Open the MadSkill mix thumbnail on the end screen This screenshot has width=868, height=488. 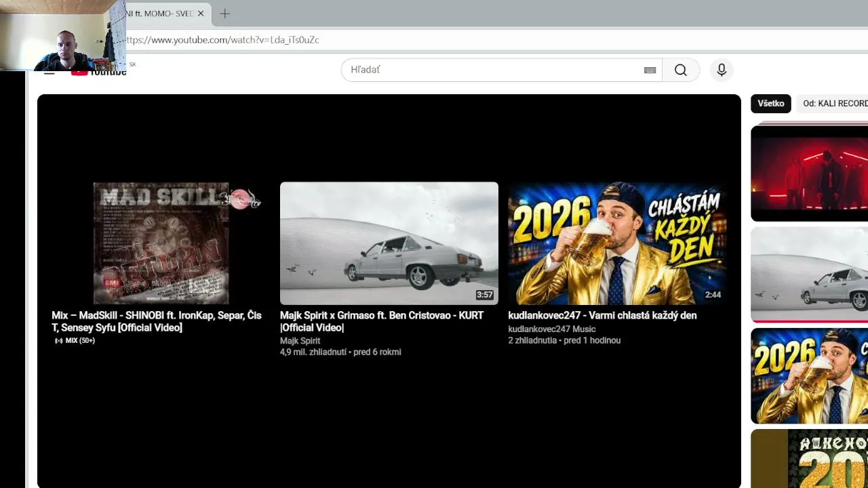[161, 243]
